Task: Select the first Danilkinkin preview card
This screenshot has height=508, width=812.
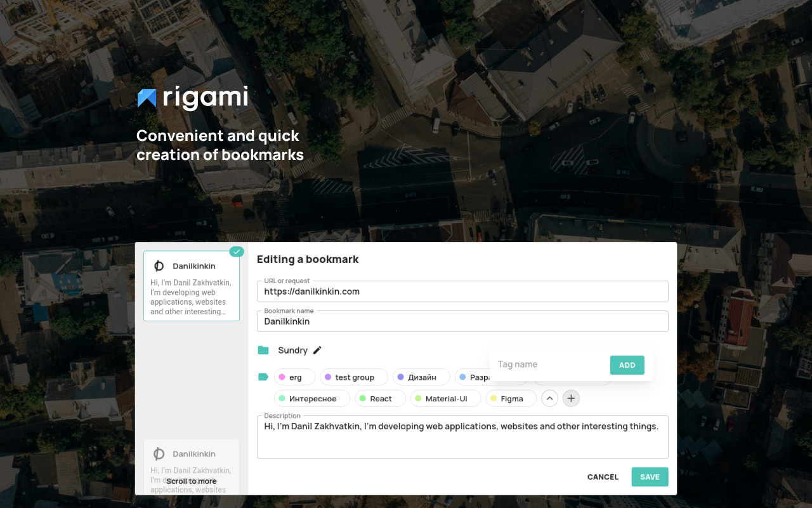Action: pyautogui.click(x=192, y=286)
